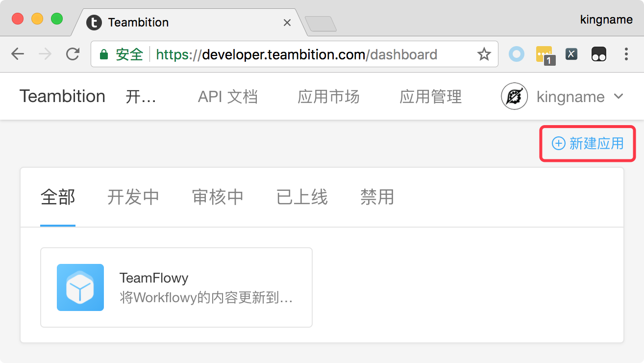Click the Teambition logo text
The image size is (644, 363).
tap(63, 96)
